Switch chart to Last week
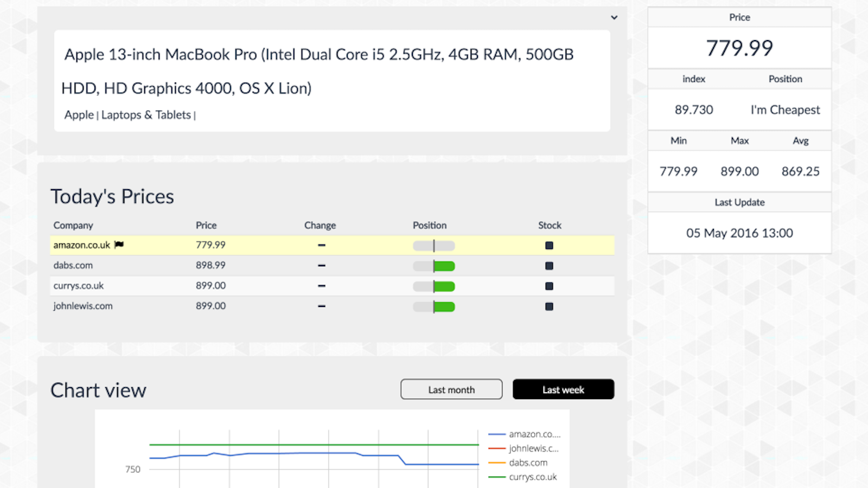 563,389
